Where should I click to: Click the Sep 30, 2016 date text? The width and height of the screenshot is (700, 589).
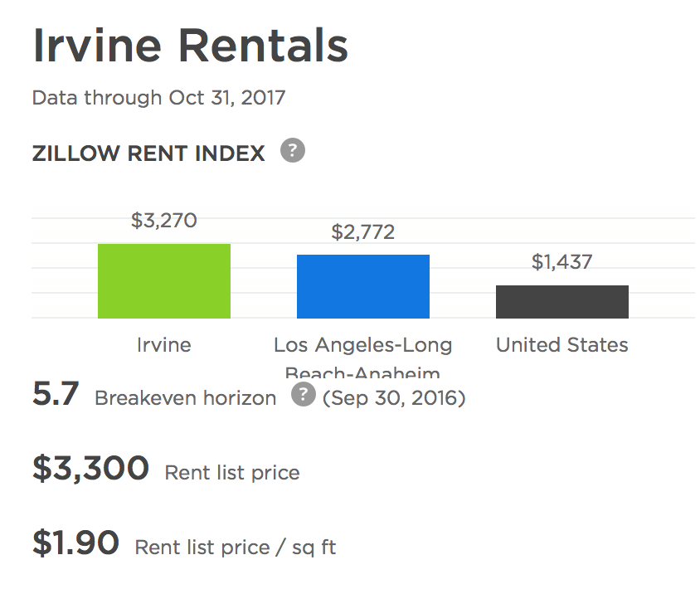394,398
